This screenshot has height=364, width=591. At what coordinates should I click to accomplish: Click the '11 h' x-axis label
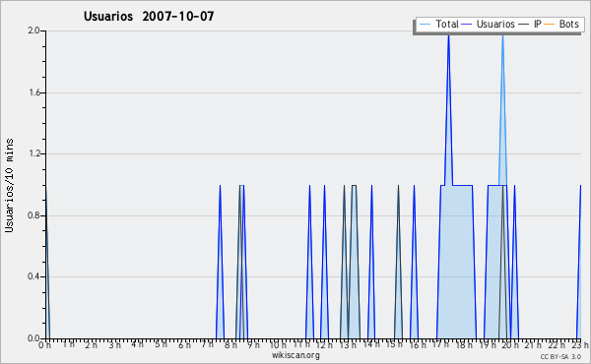(301, 344)
